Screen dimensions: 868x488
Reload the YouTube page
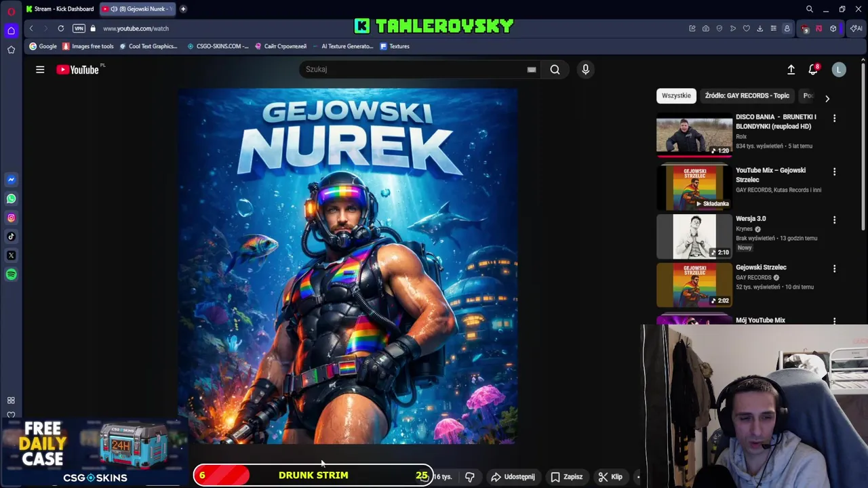(61, 28)
